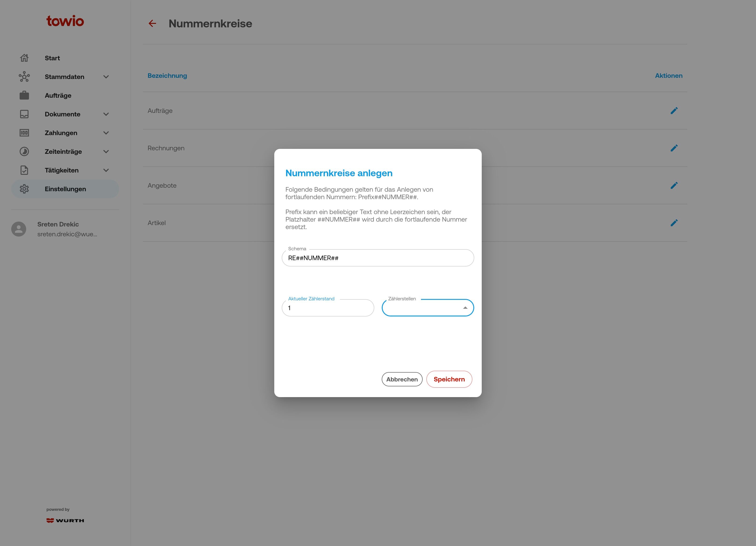Click the Aufträge briefcase icon
Screen dimensions: 756x546
(x=24, y=95)
